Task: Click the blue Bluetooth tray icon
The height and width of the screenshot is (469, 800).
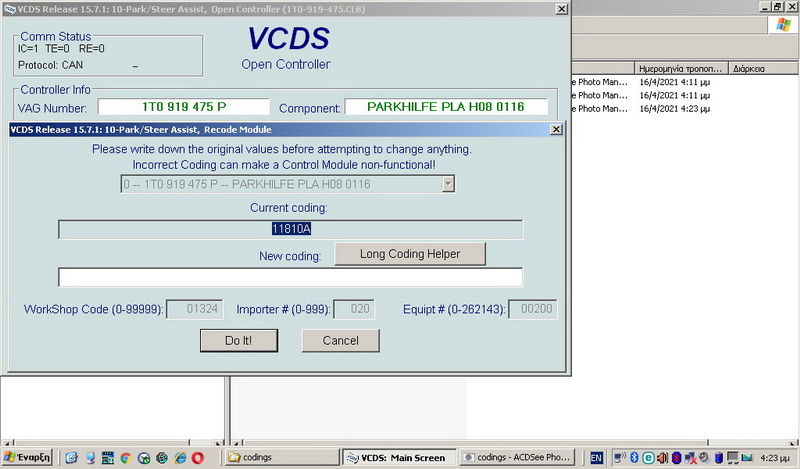Action: pos(635,458)
